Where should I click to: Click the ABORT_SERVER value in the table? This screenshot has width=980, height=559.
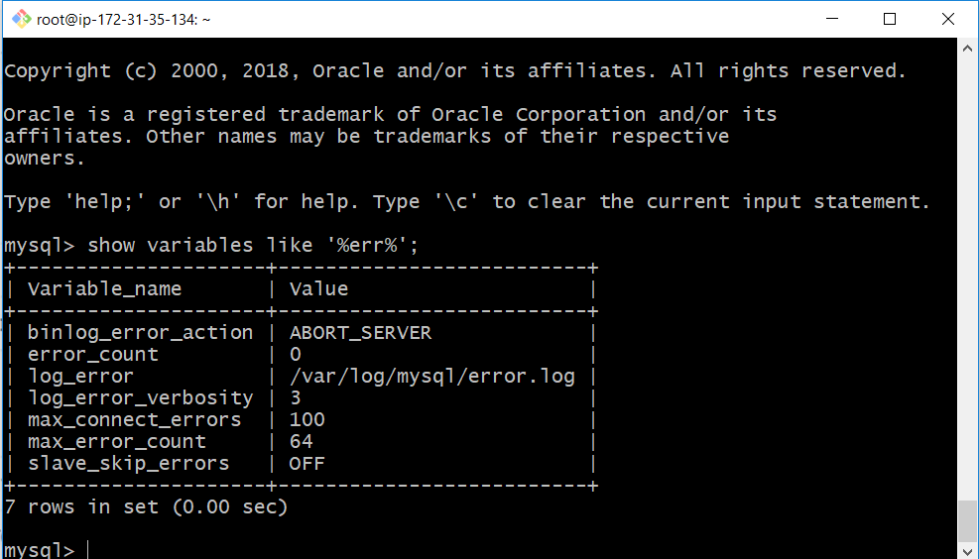pos(361,332)
